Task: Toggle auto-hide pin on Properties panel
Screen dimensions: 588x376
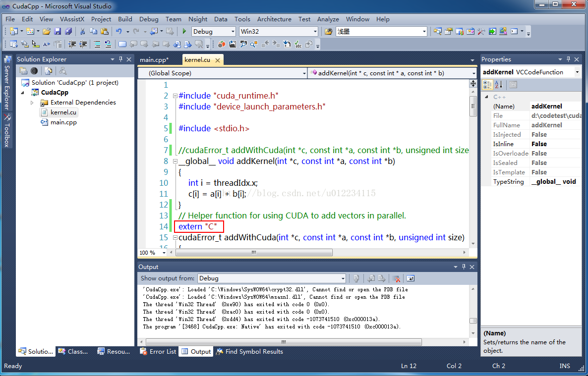Action: pyautogui.click(x=568, y=59)
